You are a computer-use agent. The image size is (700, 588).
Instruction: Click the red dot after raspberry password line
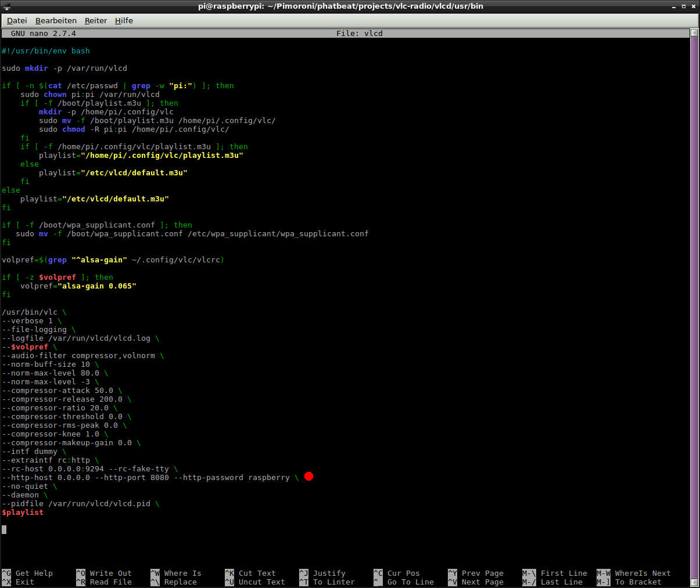[x=308, y=477]
